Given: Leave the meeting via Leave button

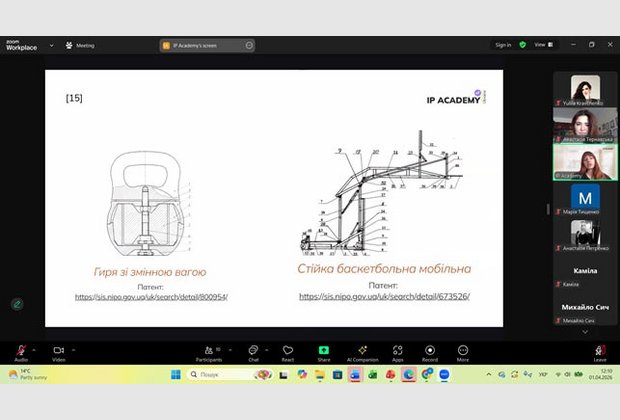Looking at the screenshot, I should click(600, 353).
